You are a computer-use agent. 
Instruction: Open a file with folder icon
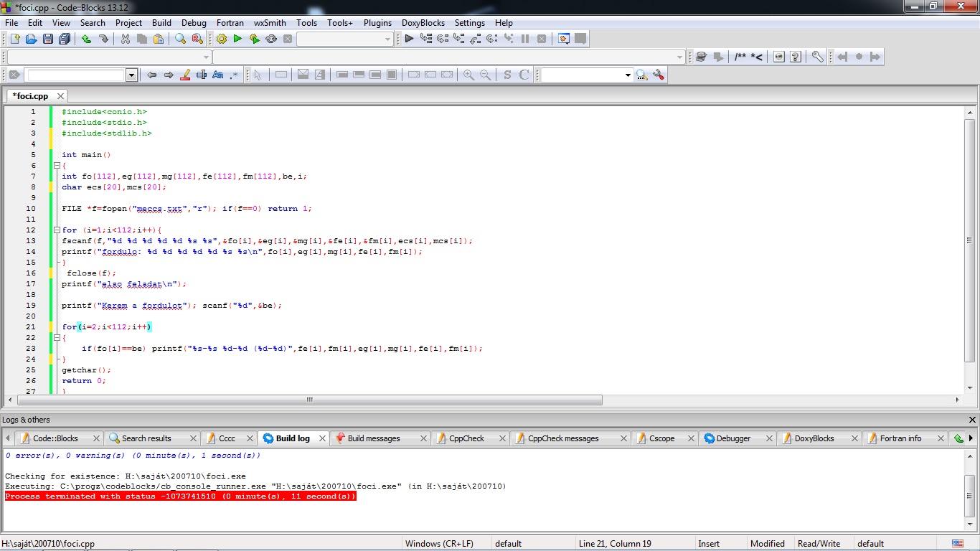[x=31, y=39]
